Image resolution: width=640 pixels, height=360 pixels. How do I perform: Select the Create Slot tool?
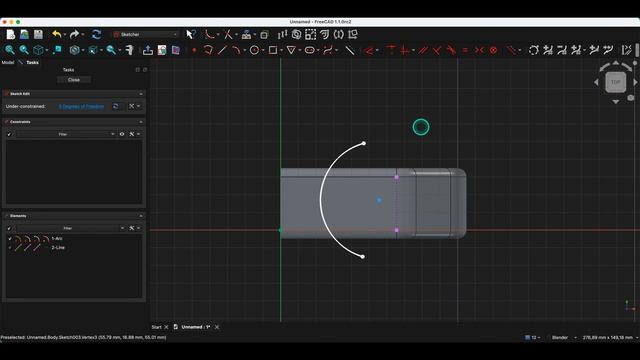[x=309, y=50]
